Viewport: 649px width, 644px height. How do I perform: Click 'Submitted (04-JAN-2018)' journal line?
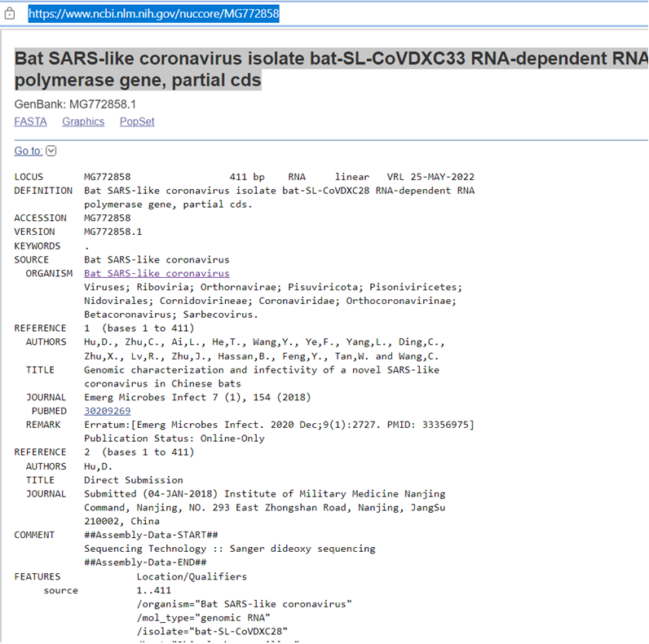[x=265, y=494]
